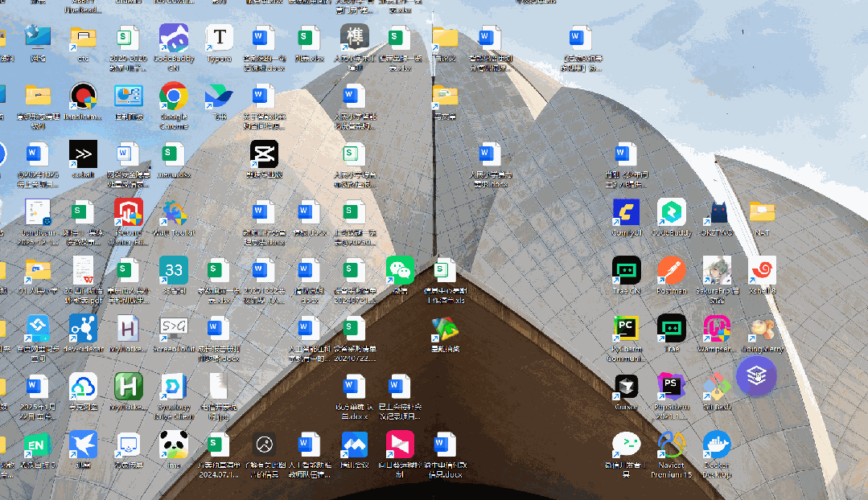Select the 网络 network icon

(x=38, y=39)
